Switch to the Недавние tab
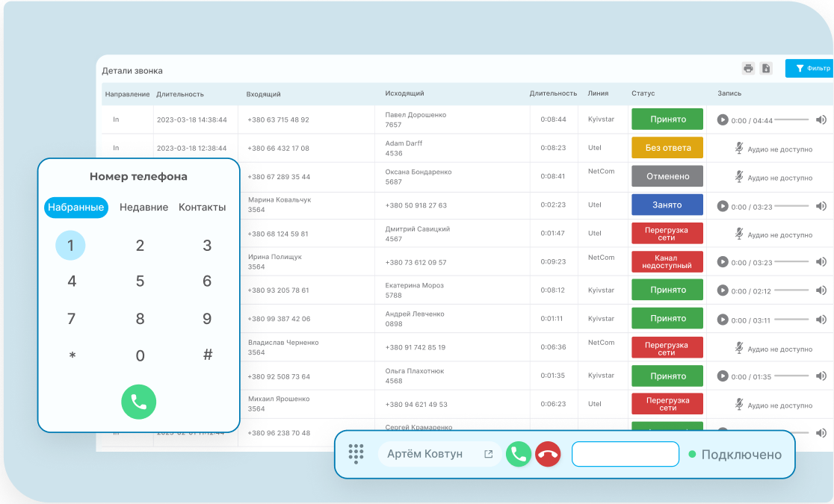The height and width of the screenshot is (504, 834). 143,208
